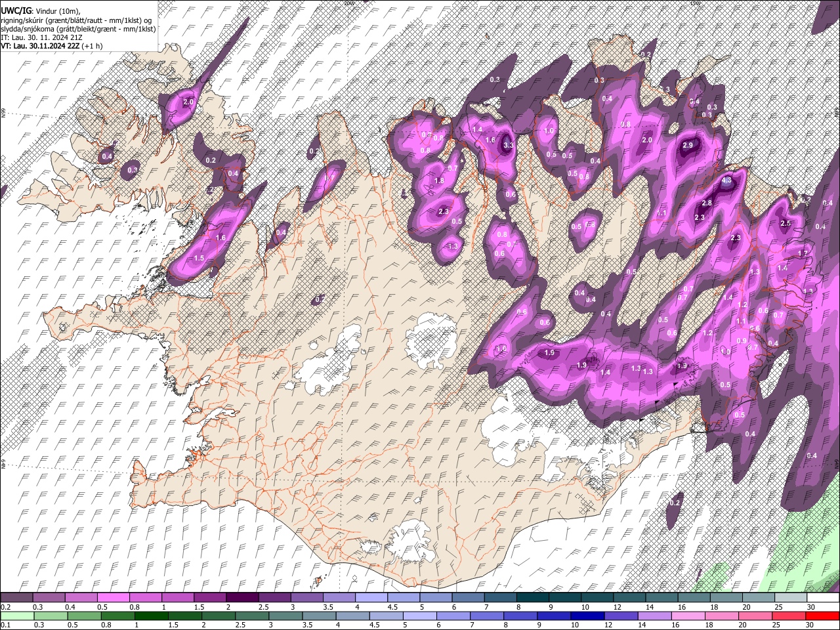Select the '15W' longitude label at top

[695, 3]
